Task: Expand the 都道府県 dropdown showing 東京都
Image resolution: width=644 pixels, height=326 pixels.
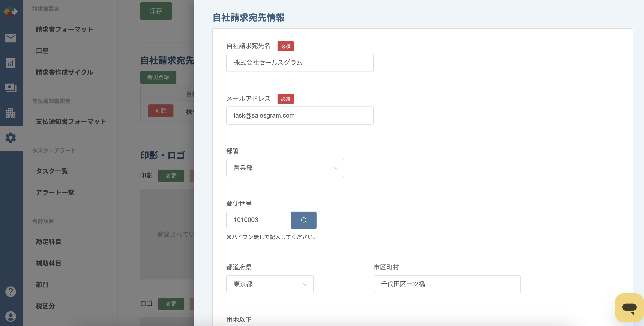Action: 270,284
